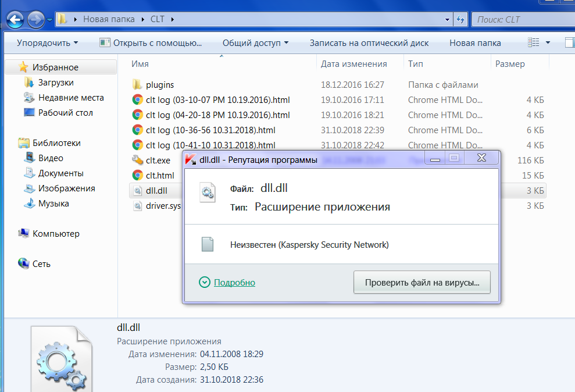Image resolution: width=575 pixels, height=392 pixels.
Task: Open the 'Документы' library
Action: [61, 173]
